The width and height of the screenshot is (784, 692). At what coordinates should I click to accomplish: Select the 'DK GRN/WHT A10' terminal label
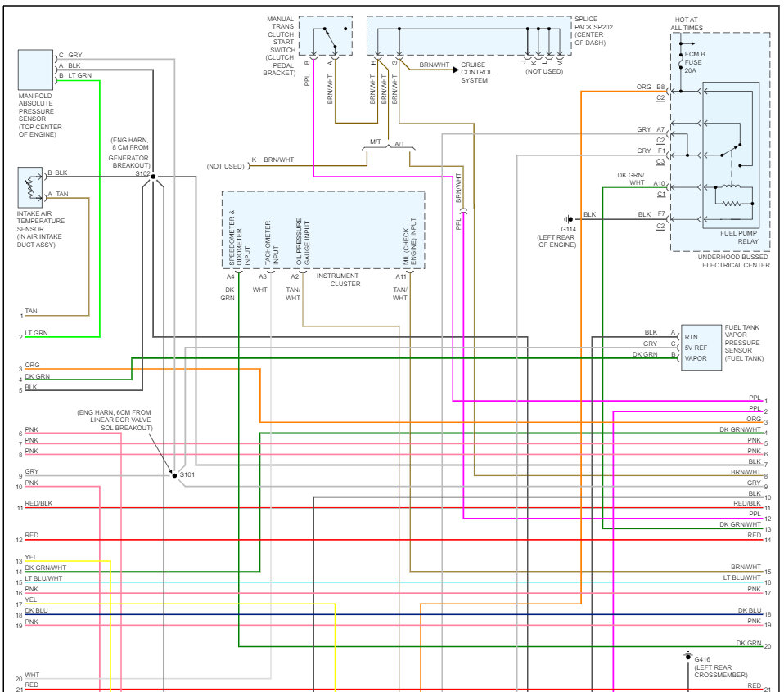coord(641,179)
